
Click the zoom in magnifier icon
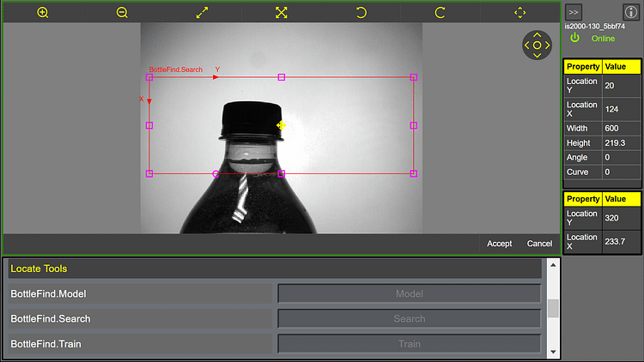pos(43,13)
